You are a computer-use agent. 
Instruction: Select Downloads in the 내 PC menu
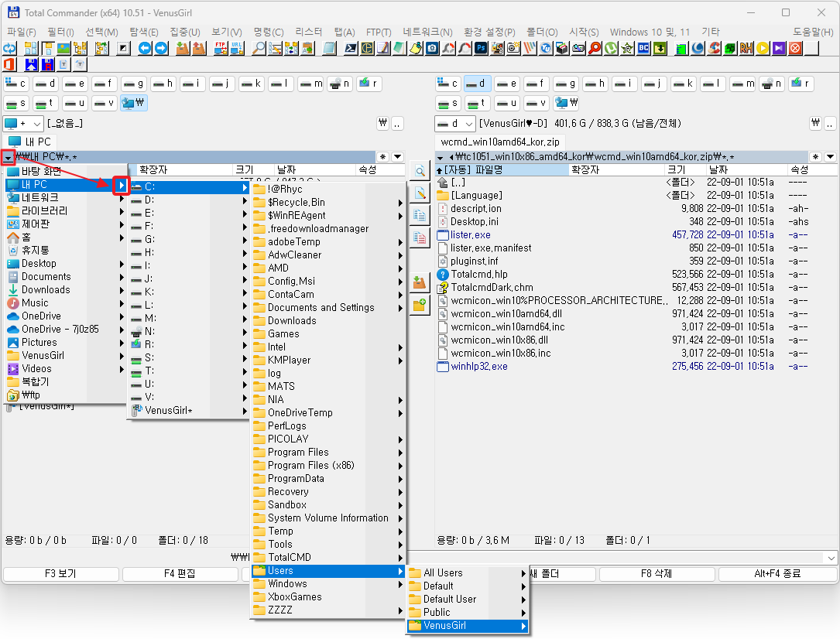coord(65,289)
